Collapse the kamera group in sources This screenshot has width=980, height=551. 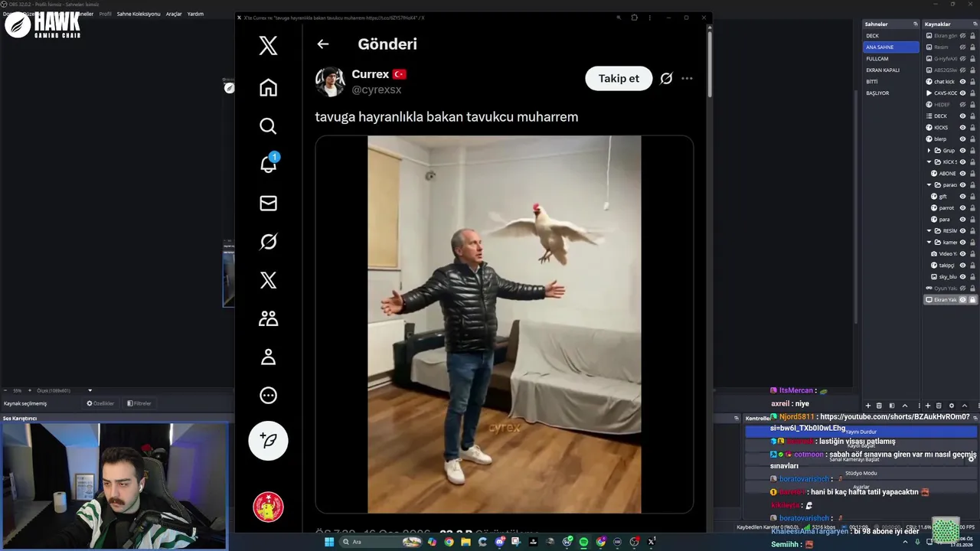[929, 243]
